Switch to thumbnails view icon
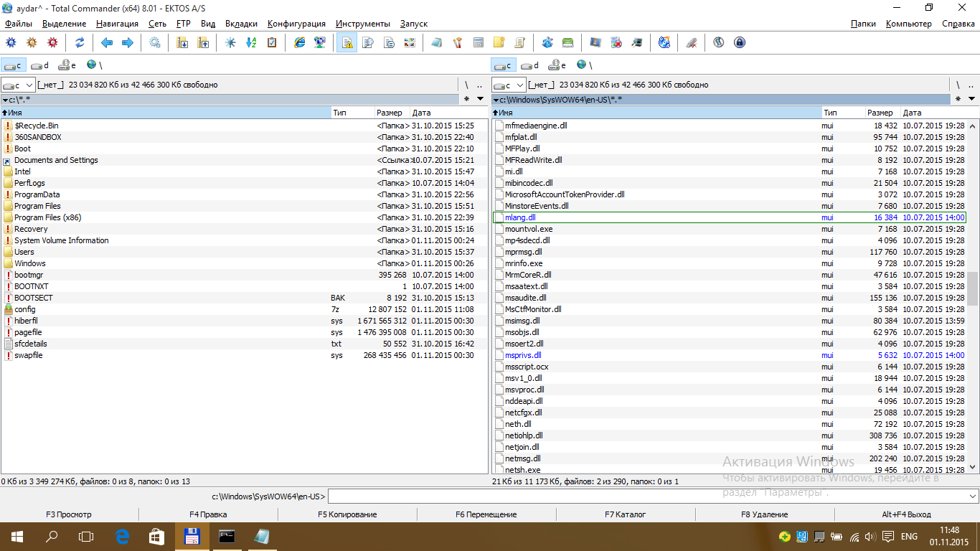 410,42
